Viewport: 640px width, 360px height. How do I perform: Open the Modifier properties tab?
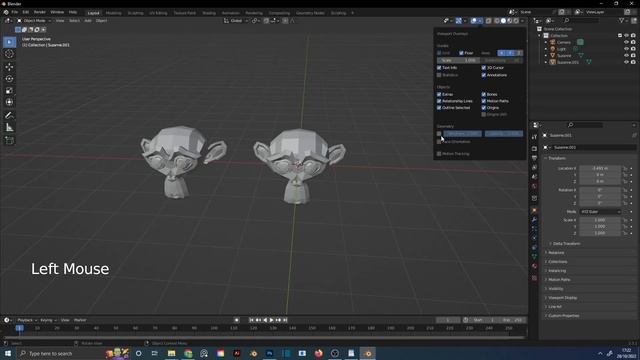click(534, 220)
